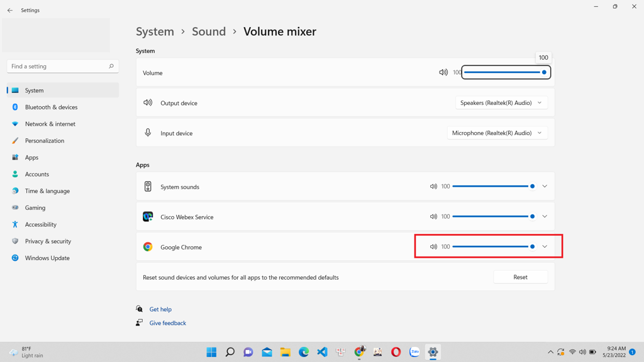Click Reset to restore default volumes

[520, 277]
